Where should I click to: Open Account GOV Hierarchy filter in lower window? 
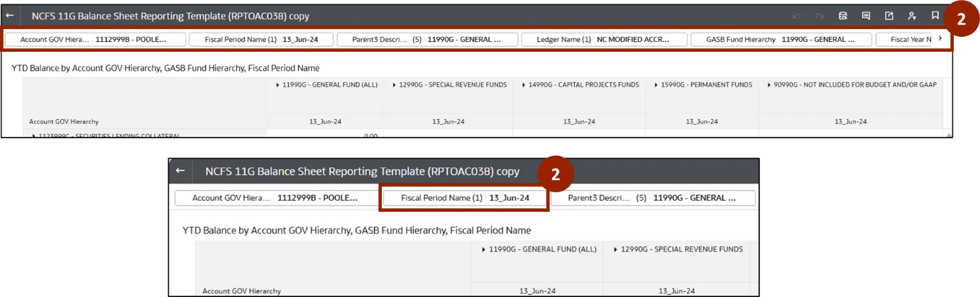pyautogui.click(x=277, y=198)
